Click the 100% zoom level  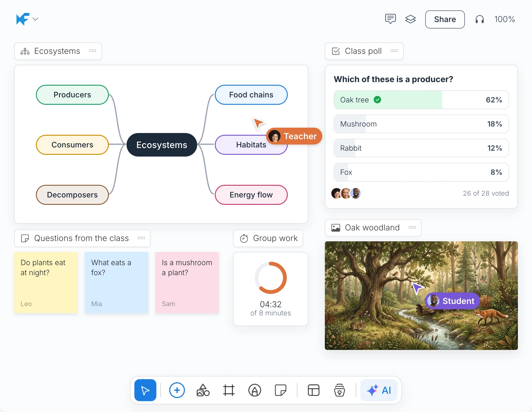coord(504,19)
